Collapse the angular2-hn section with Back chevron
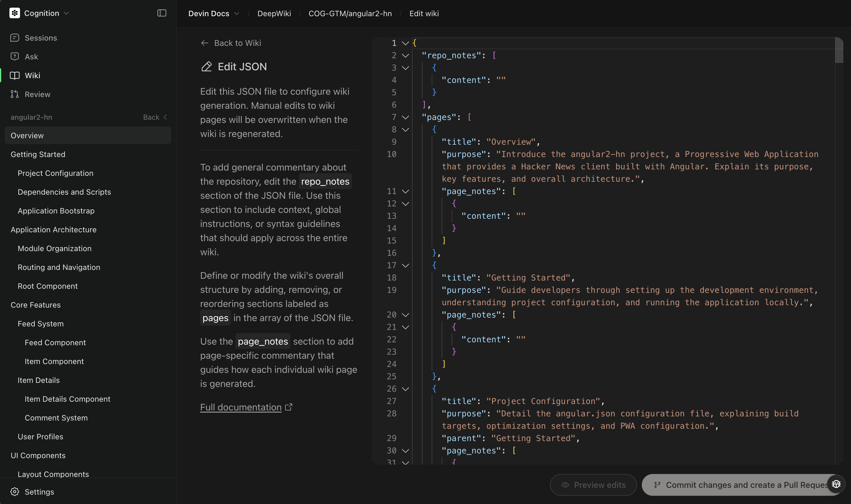 [x=165, y=117]
